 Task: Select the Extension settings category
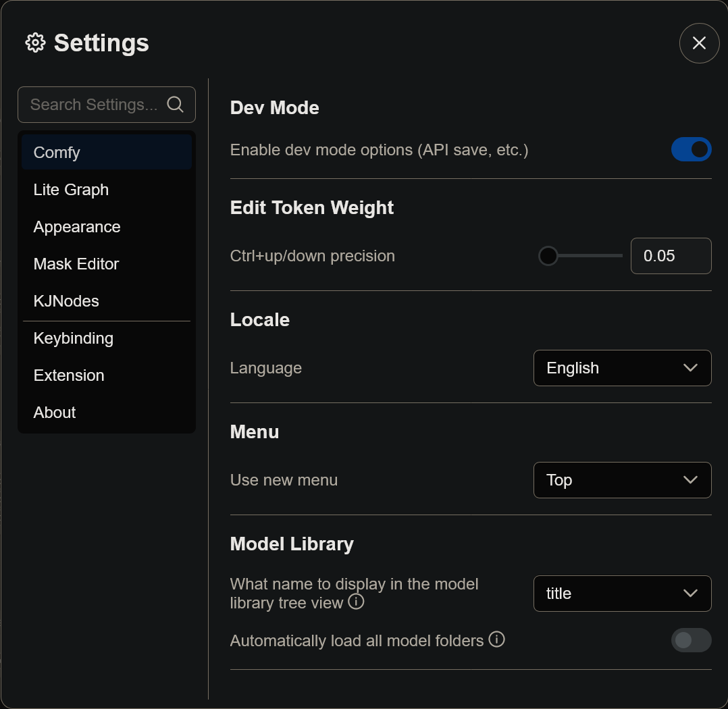click(69, 375)
